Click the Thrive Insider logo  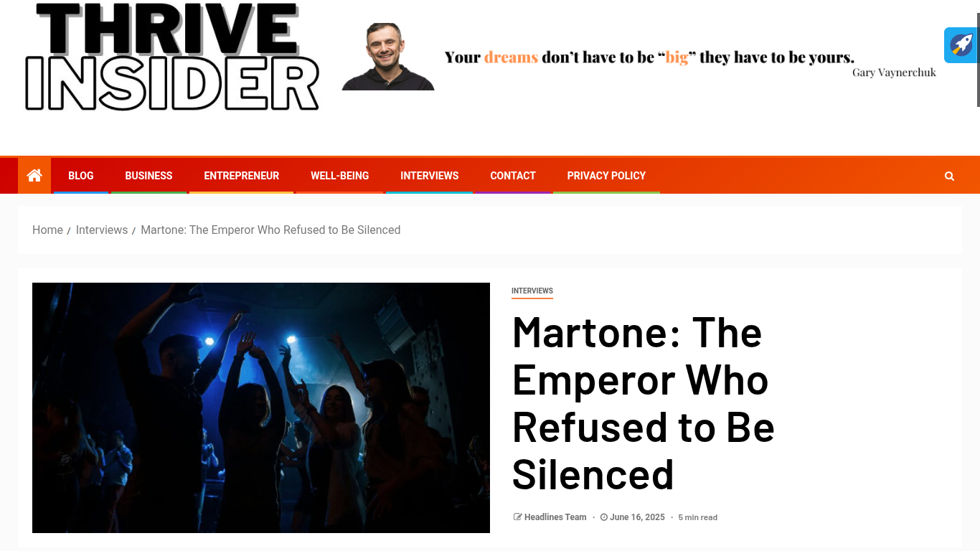pos(172,57)
